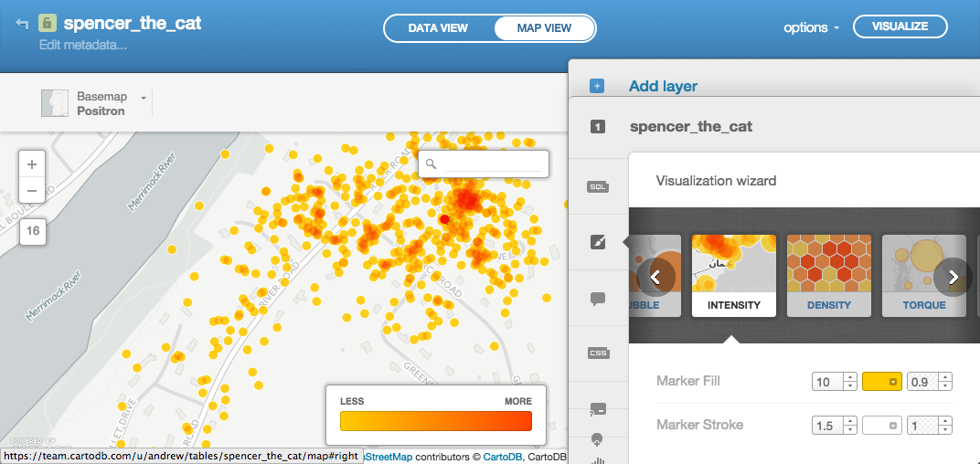This screenshot has width=980, height=464.
Task: Click the VISUALIZE button
Action: coord(900,26)
